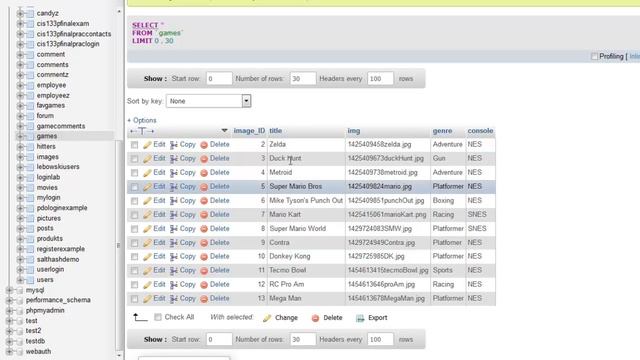Viewport: 640px width, 360px height.
Task: Click the pencil Edit icon for Zelda row
Action: [x=147, y=144]
